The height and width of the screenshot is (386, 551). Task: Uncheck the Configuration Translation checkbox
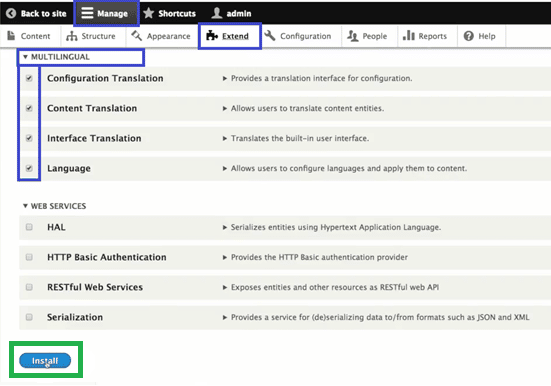[x=29, y=78]
